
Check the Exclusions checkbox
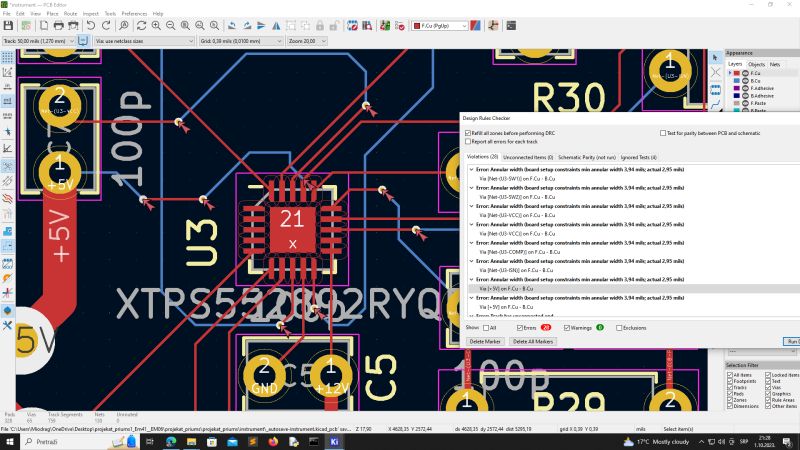click(619, 328)
